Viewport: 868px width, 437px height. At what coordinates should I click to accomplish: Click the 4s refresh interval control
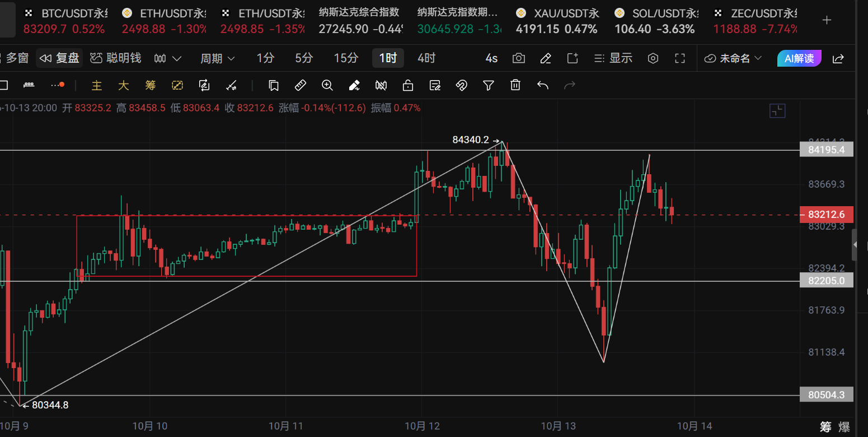pyautogui.click(x=491, y=58)
